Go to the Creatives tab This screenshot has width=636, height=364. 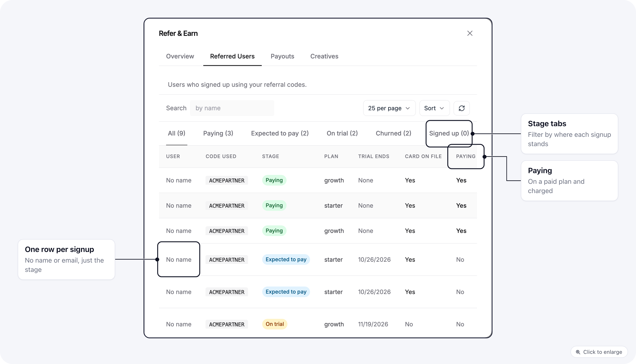324,56
